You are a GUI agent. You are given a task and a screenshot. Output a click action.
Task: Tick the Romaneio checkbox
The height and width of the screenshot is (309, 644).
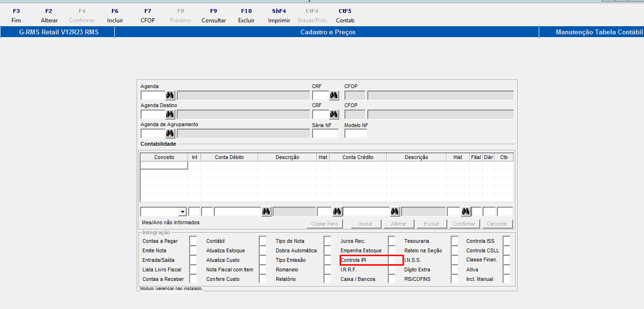[327, 269]
